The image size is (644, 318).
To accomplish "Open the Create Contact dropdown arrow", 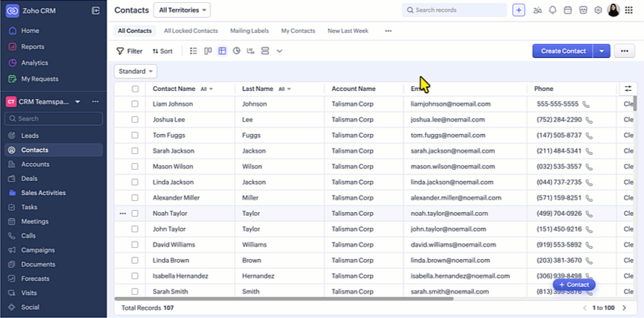I will (602, 51).
